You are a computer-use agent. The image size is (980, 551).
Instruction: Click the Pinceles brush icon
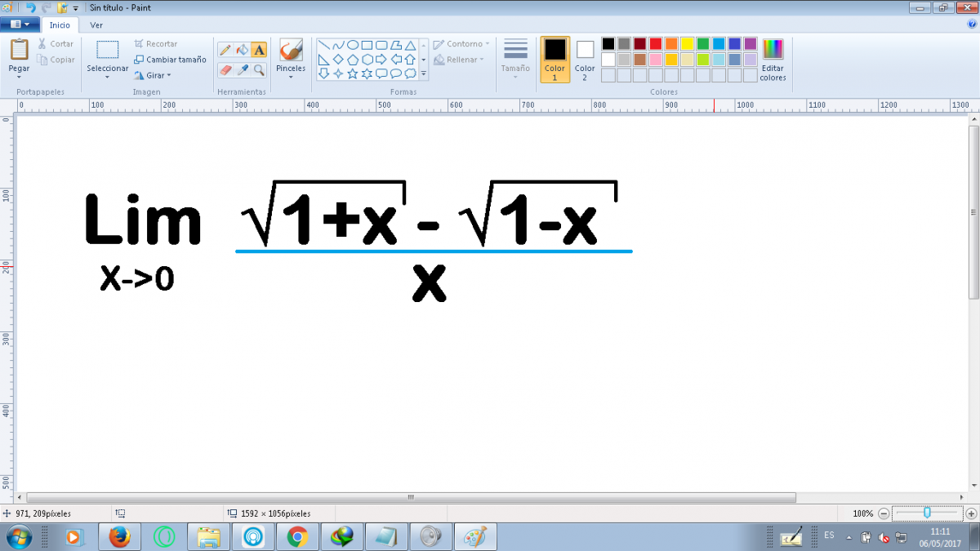click(291, 50)
